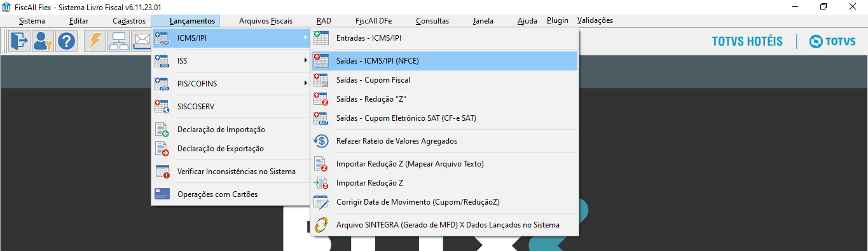Click the Cupom Eletrônico SAT icon
The height and width of the screenshot is (251, 868).
pos(321,118)
